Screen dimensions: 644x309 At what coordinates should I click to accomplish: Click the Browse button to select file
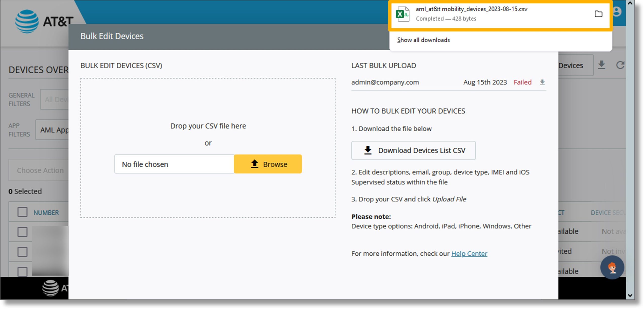pos(268,164)
